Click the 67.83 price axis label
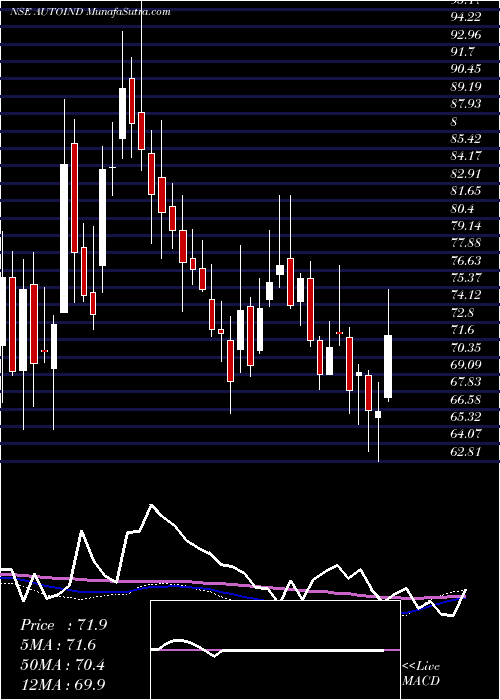The height and width of the screenshot is (700, 500). (466, 382)
